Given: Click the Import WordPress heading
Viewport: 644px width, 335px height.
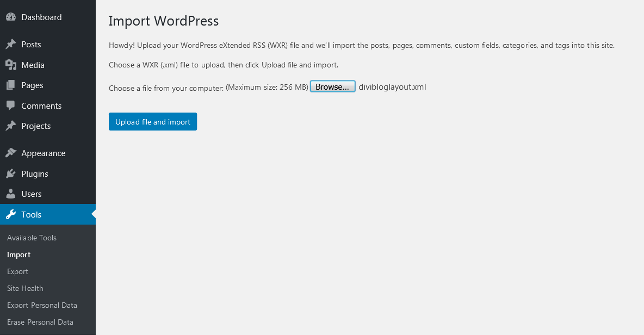Looking at the screenshot, I should pos(164,21).
